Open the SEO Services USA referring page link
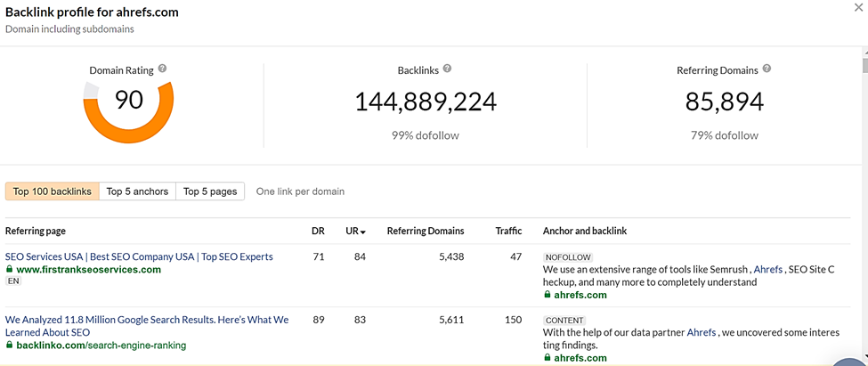This screenshot has height=366, width=868. 139,257
